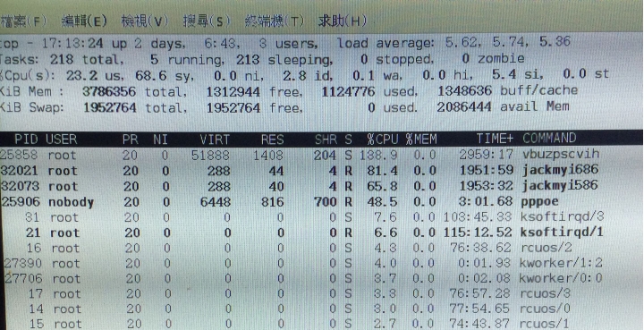
Task: Click the TIME+ column header
Action: (x=495, y=139)
